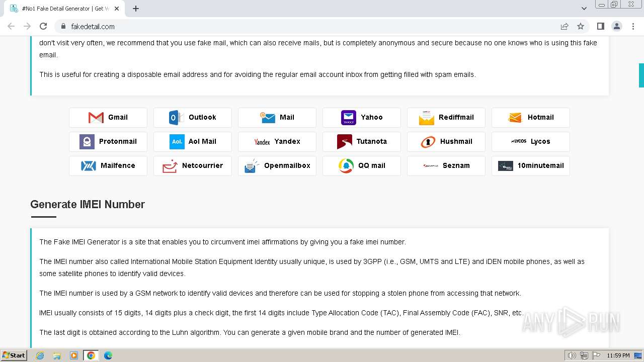Open the Windows Start menu
Screen dimensions: 644x362
[x=14, y=355]
